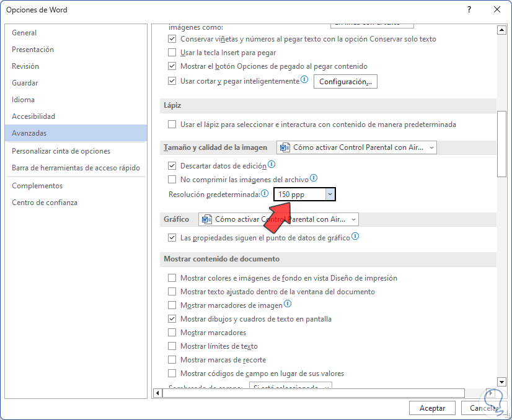
Task: Open Guardar options category
Action: click(x=76, y=83)
